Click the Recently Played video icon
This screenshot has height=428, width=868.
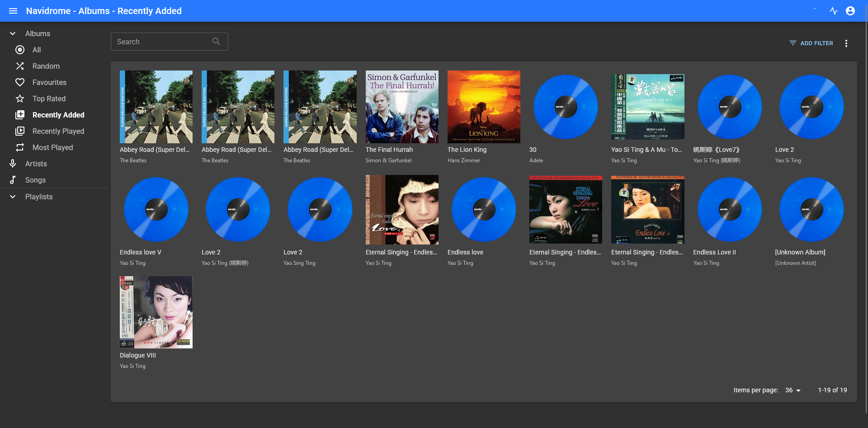tap(20, 131)
